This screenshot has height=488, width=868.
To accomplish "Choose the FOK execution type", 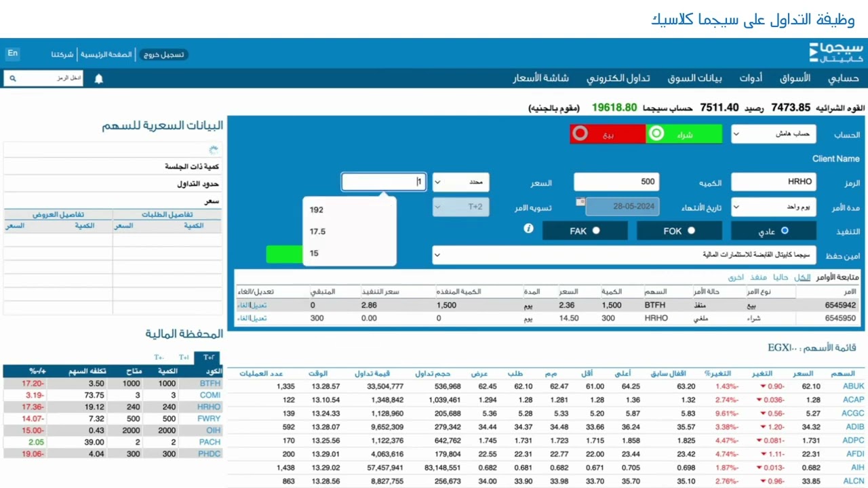I will pyautogui.click(x=679, y=231).
